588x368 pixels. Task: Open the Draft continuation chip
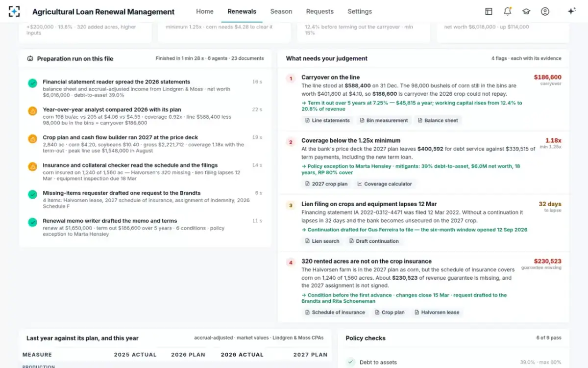pyautogui.click(x=374, y=241)
